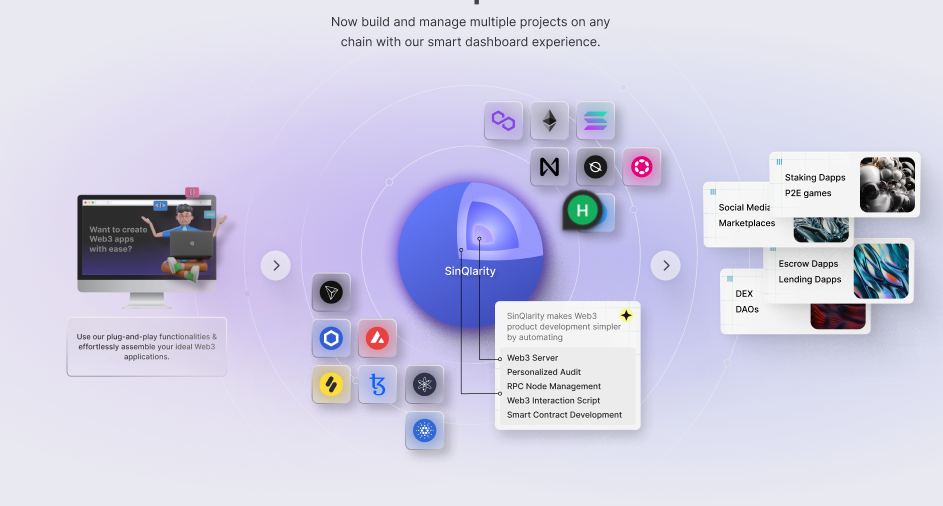943x506 pixels.
Task: Select the Polkadot pink icon
Action: pos(641,167)
